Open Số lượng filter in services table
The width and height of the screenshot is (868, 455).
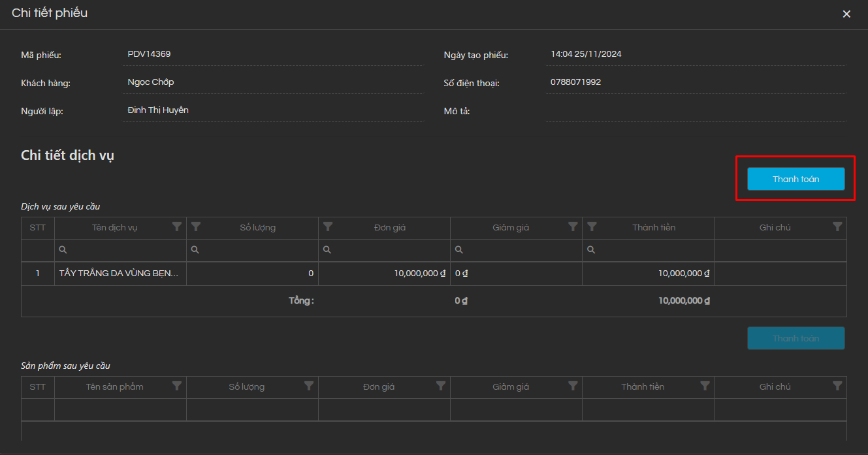pos(196,227)
